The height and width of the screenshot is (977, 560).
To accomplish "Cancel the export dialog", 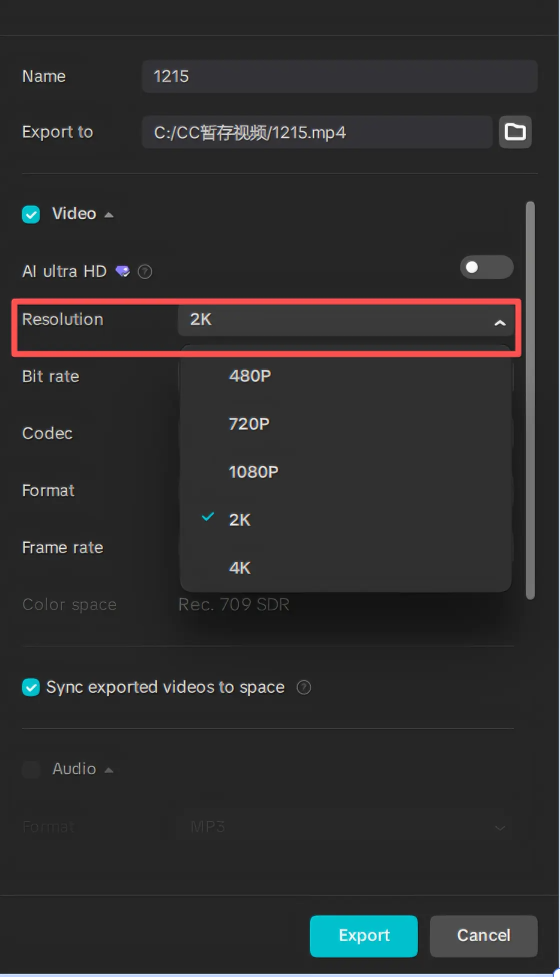I will click(483, 935).
